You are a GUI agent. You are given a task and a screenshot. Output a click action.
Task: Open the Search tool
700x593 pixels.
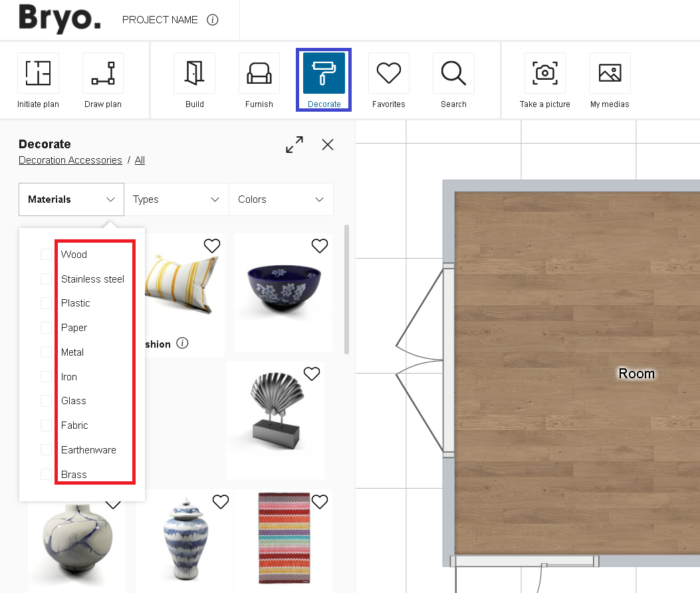453,79
